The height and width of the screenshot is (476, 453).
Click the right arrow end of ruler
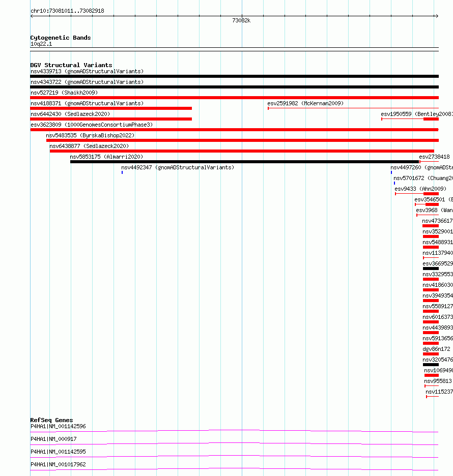click(x=437, y=16)
